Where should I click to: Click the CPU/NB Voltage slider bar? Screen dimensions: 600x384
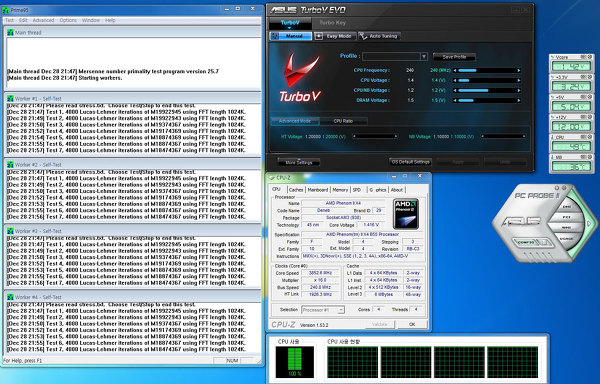487,90
